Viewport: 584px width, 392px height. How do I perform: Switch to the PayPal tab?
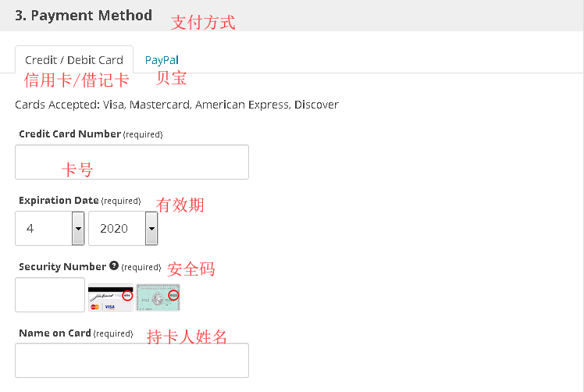pos(162,60)
